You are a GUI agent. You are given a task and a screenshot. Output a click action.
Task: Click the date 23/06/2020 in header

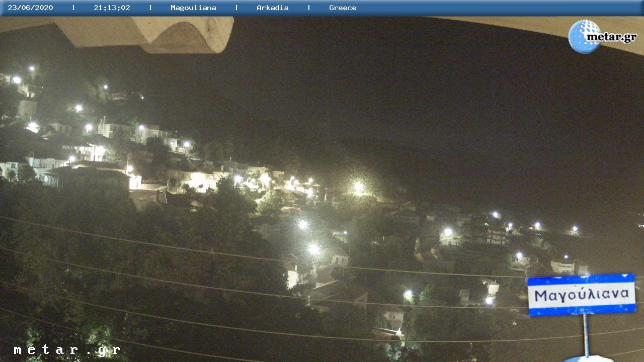(30, 8)
